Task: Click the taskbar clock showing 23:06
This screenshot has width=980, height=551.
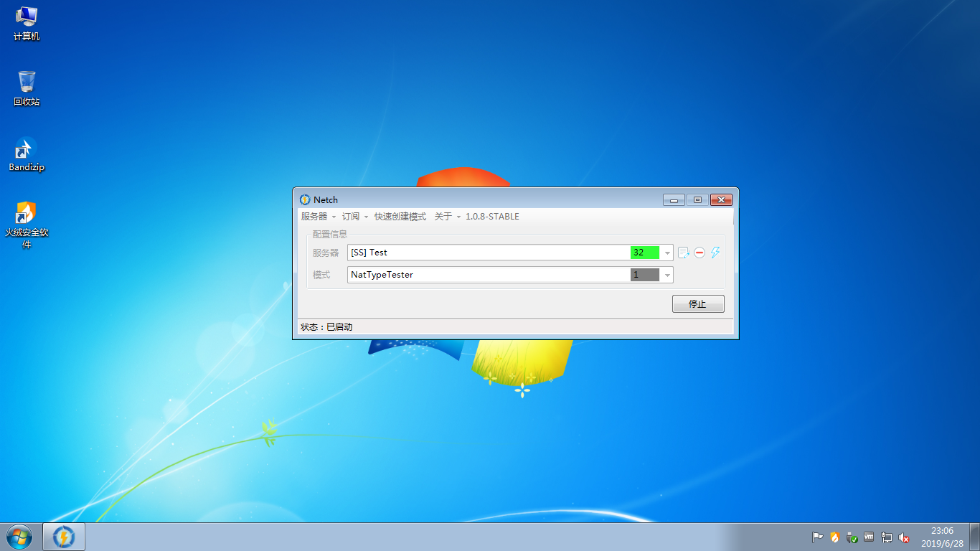Action: pyautogui.click(x=942, y=537)
